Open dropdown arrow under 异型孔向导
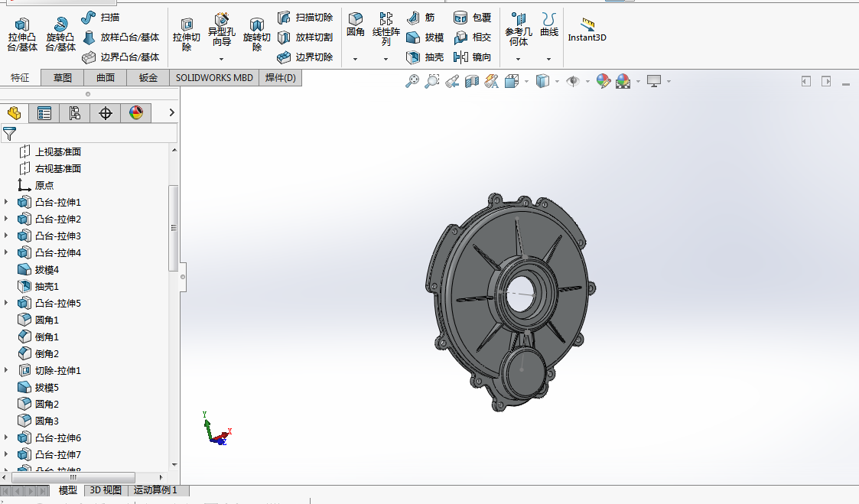859x504 pixels. coord(221,59)
